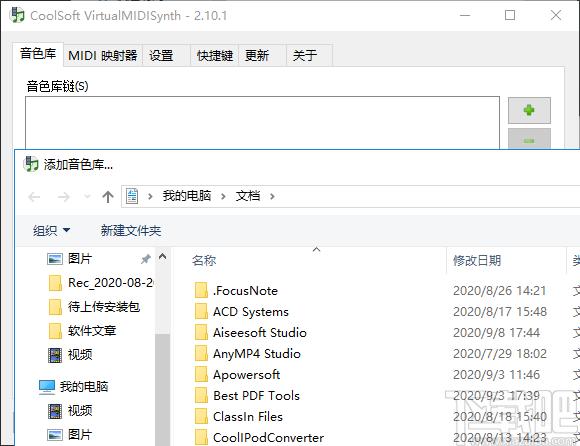This screenshot has width=580, height=446.
Task: Click the gray minus remove soundfont button
Action: point(529,139)
